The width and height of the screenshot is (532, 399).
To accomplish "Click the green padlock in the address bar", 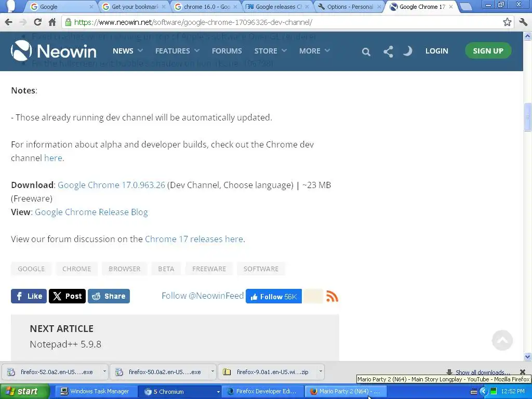I will point(68,22).
